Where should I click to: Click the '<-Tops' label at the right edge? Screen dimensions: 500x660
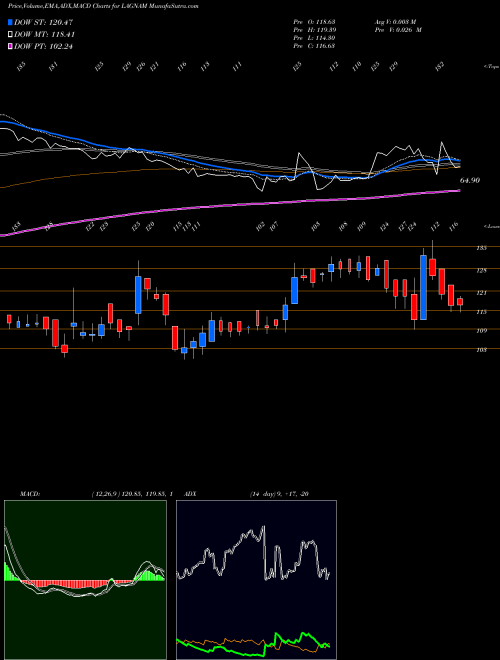coord(491,67)
